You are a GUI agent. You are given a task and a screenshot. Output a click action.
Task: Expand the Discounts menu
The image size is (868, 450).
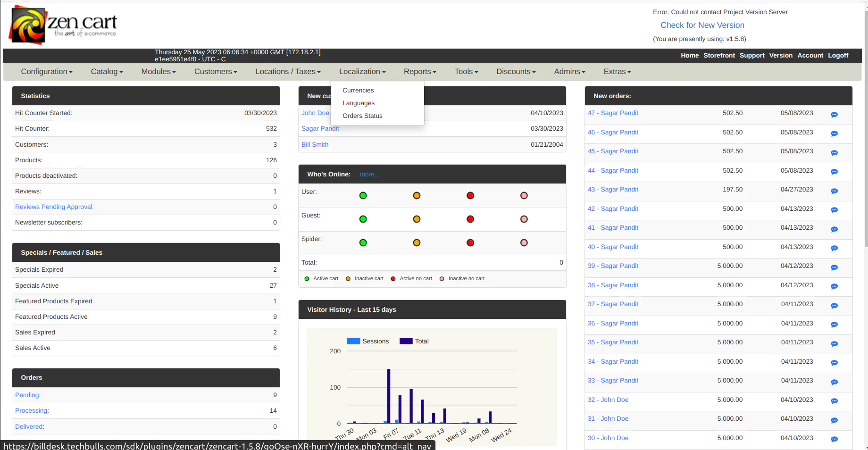[516, 71]
